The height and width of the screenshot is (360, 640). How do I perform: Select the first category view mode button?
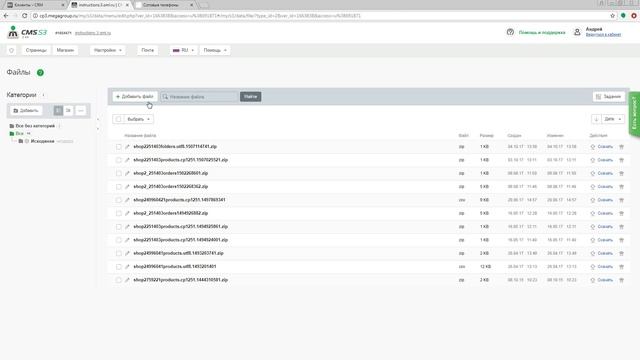[58, 111]
